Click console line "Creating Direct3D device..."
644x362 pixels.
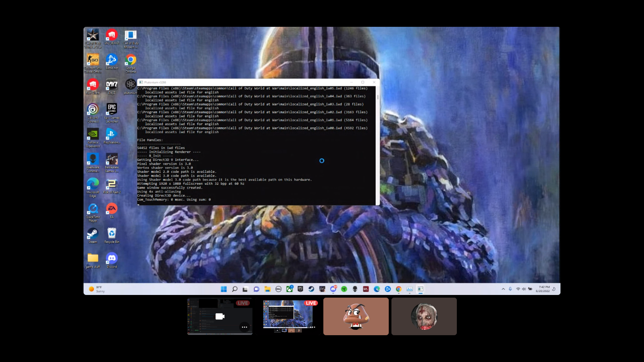pos(164,196)
